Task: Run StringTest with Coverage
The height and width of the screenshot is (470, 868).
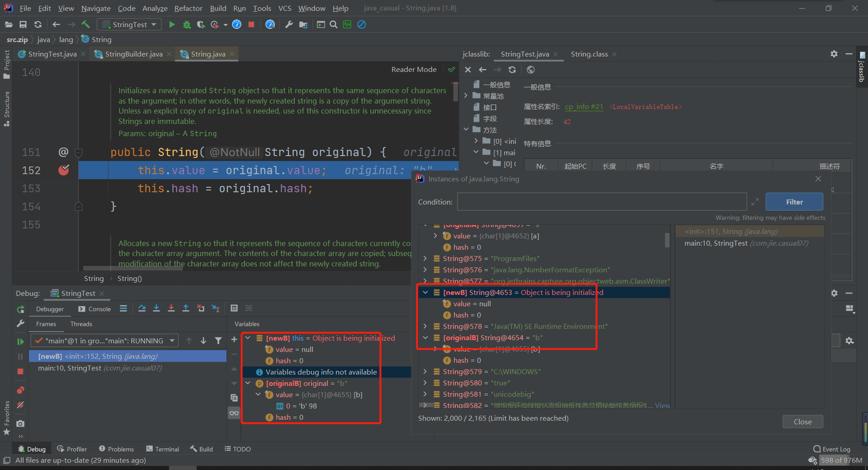Action: (201, 24)
